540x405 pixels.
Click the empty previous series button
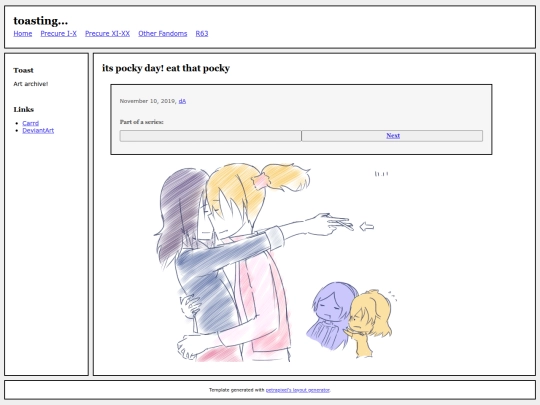tap(210, 136)
